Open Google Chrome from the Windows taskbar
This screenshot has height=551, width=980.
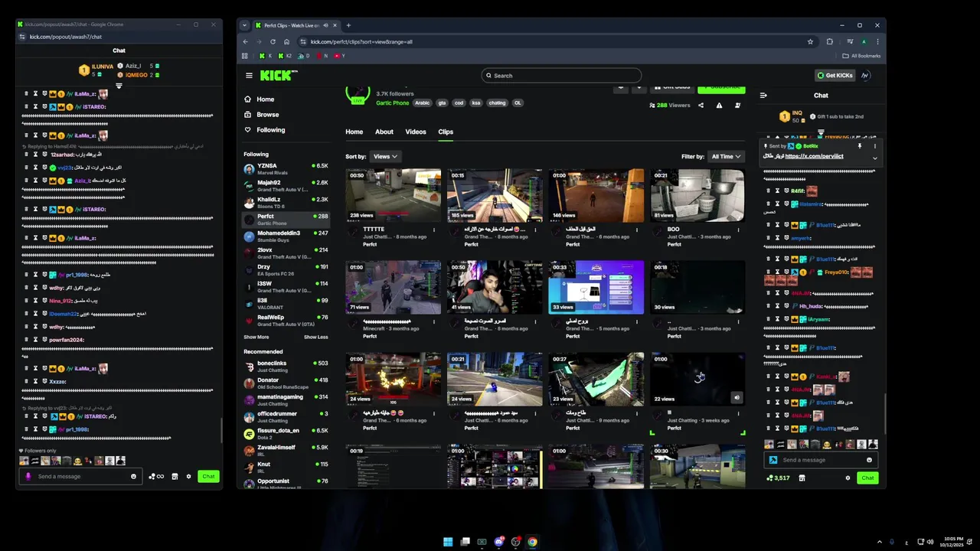pos(532,542)
